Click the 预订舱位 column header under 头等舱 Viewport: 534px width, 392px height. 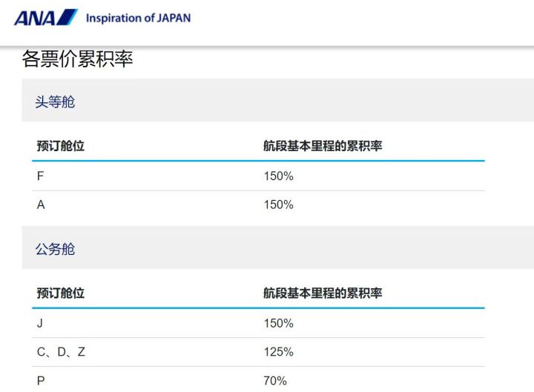(x=61, y=146)
